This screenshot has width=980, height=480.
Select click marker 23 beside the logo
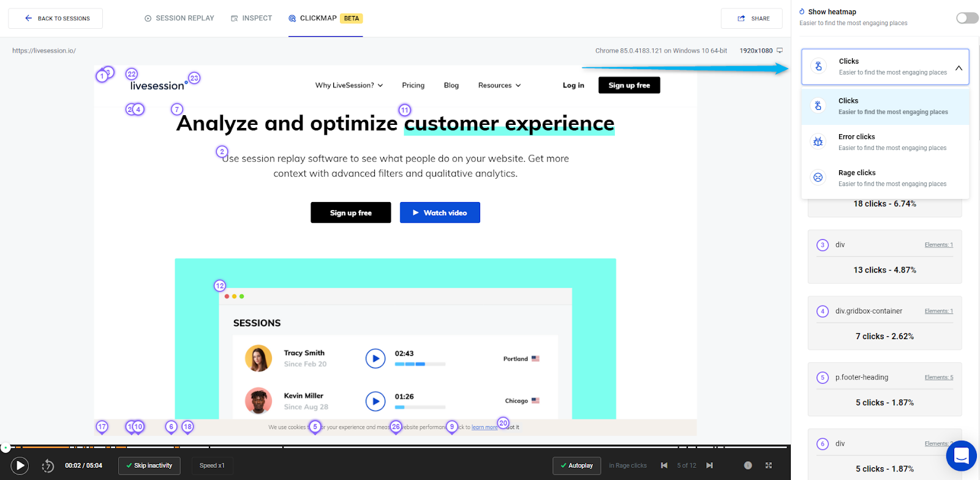[194, 78]
